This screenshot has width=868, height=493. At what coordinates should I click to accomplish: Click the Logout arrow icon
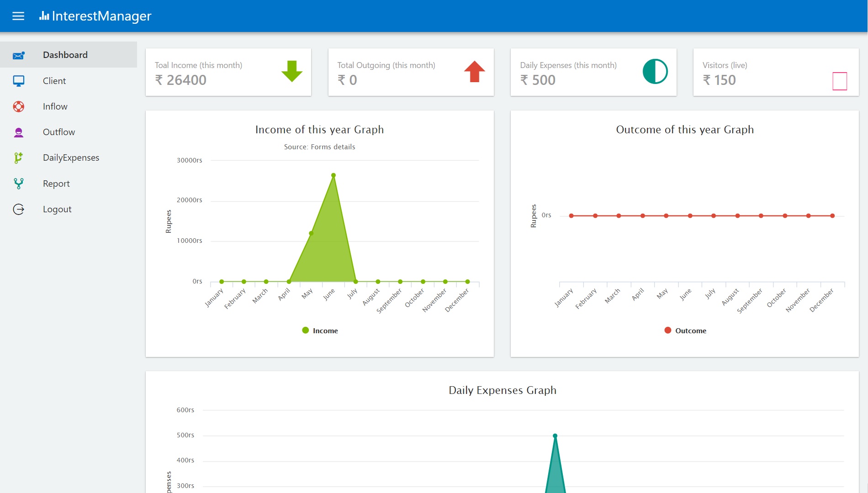19,210
